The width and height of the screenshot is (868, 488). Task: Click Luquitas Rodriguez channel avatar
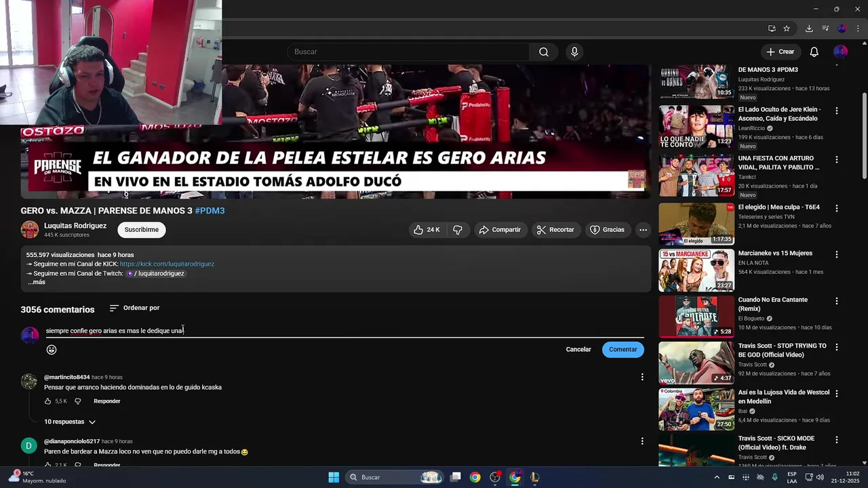(30, 230)
